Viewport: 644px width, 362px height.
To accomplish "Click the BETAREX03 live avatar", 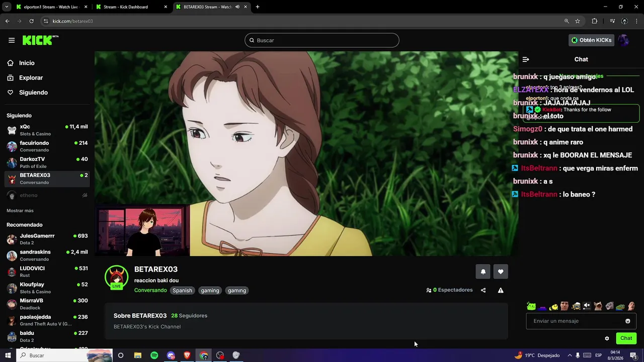I will pyautogui.click(x=116, y=277).
